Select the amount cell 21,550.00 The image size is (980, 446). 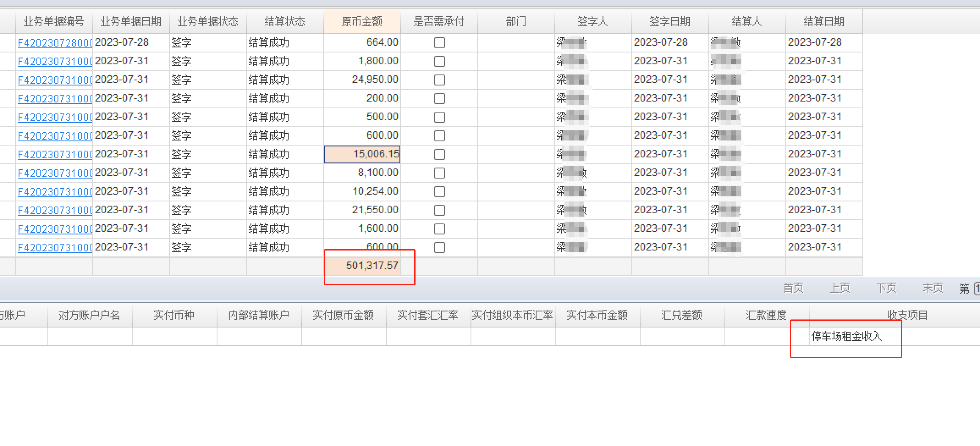point(362,210)
